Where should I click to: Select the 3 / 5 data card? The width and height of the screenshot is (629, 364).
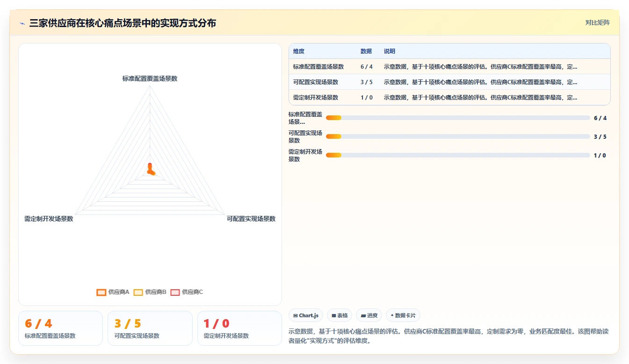pyautogui.click(x=150, y=328)
